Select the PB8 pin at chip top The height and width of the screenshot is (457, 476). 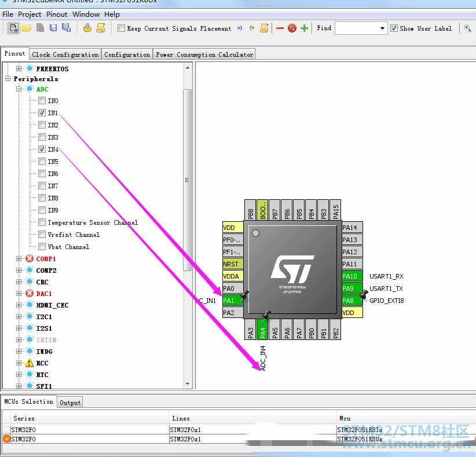point(250,210)
